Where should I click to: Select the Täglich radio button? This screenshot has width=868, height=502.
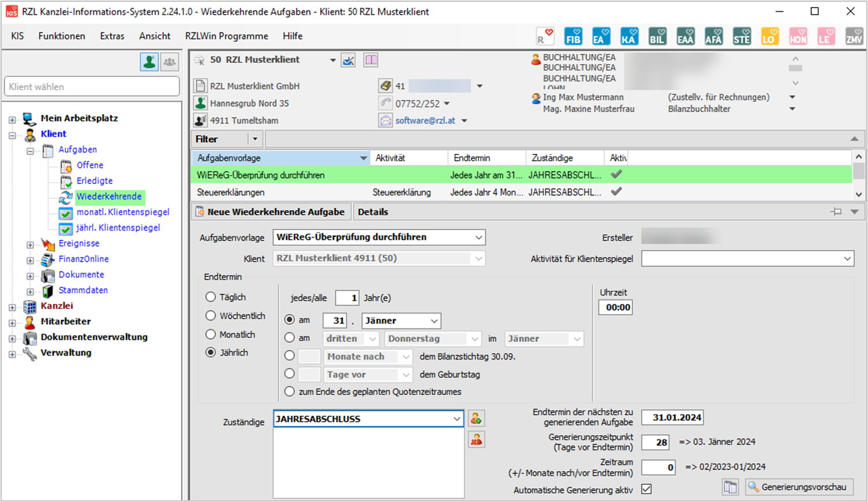[211, 297]
